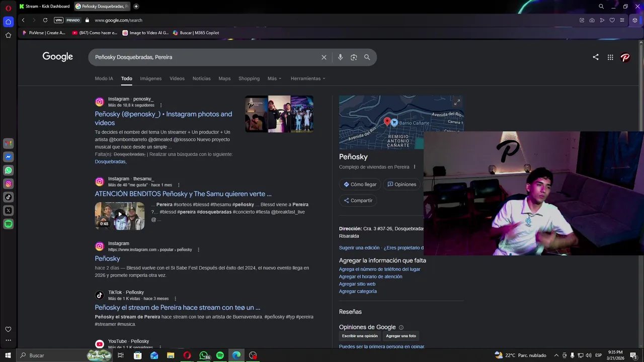Clear the search box with X

coord(324,57)
